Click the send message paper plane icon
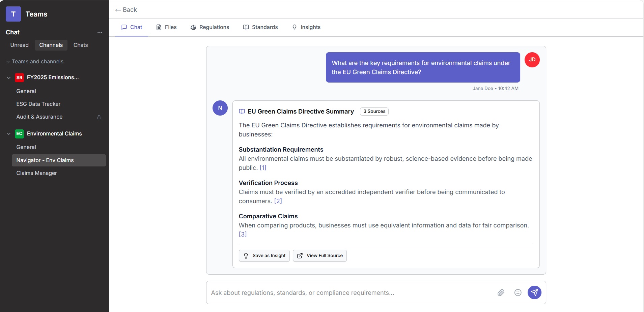The image size is (644, 312). pos(534,292)
